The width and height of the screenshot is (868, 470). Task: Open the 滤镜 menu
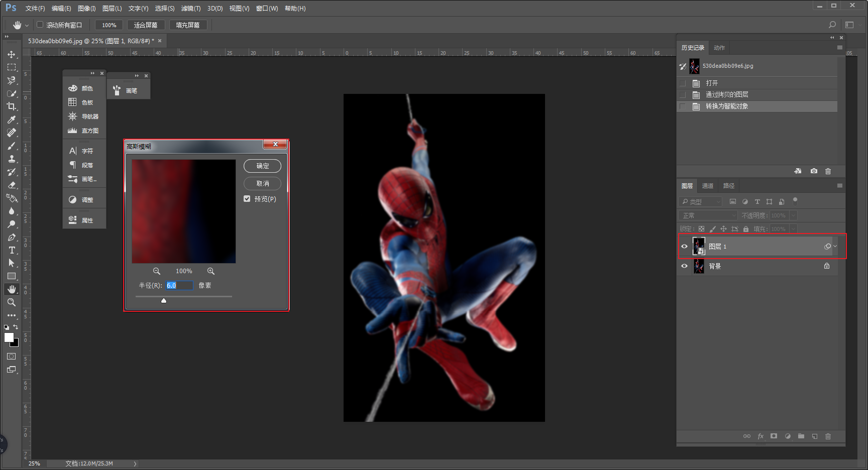point(190,9)
